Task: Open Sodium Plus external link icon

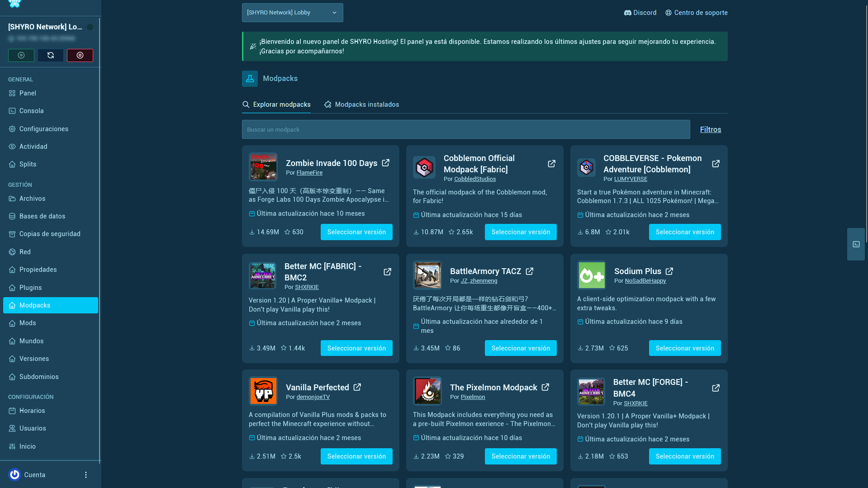Action: 669,271
